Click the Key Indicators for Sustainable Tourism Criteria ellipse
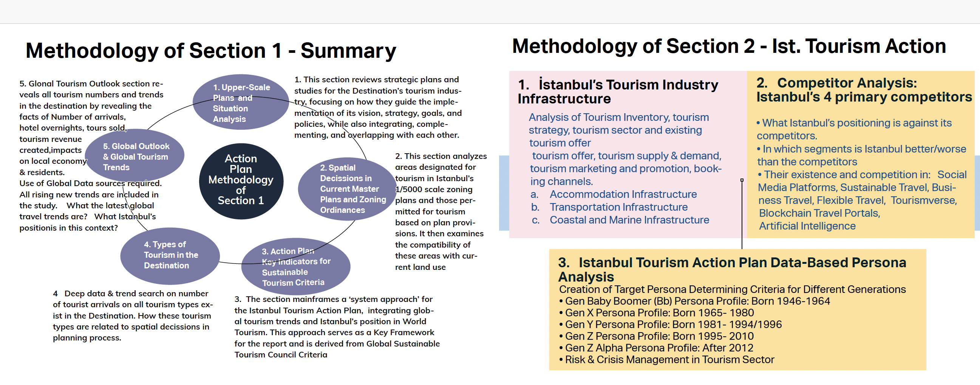 pos(295,267)
